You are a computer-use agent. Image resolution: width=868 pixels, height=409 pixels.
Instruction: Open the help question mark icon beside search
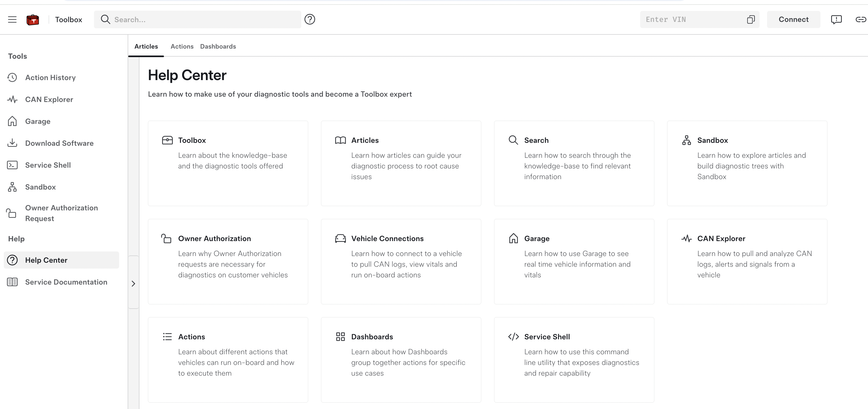310,19
